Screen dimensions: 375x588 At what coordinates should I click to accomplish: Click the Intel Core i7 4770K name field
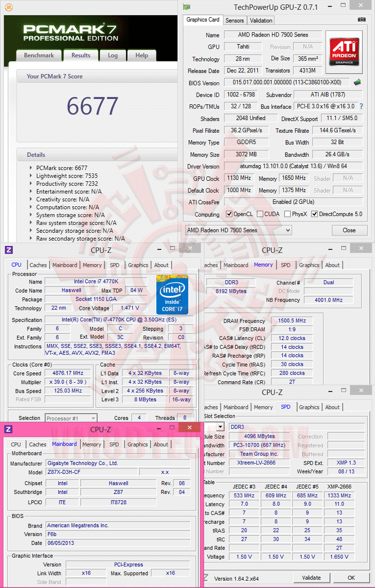(96, 281)
